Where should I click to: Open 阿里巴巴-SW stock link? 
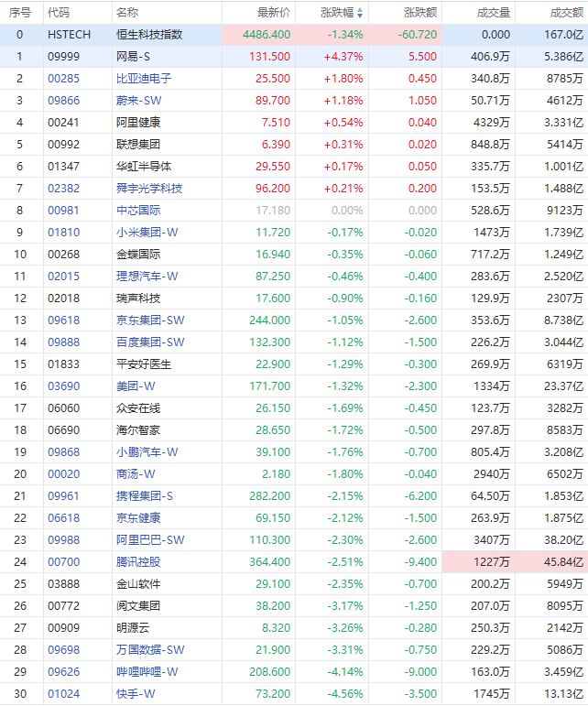150,540
